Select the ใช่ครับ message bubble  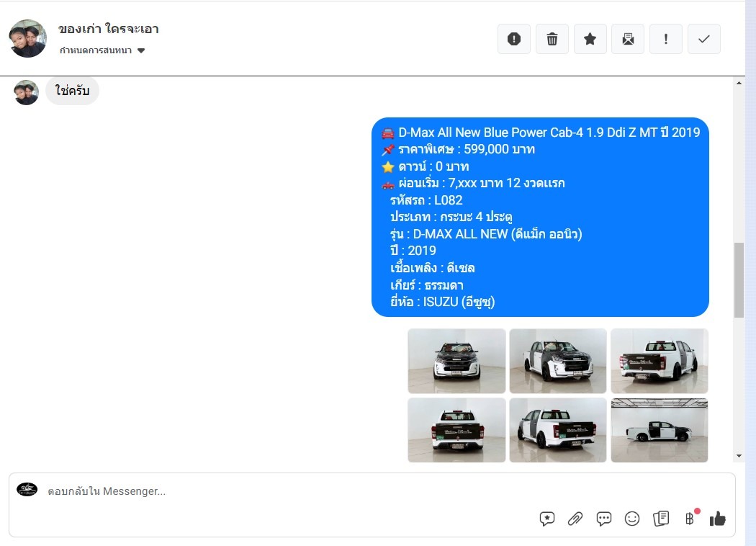pos(72,91)
